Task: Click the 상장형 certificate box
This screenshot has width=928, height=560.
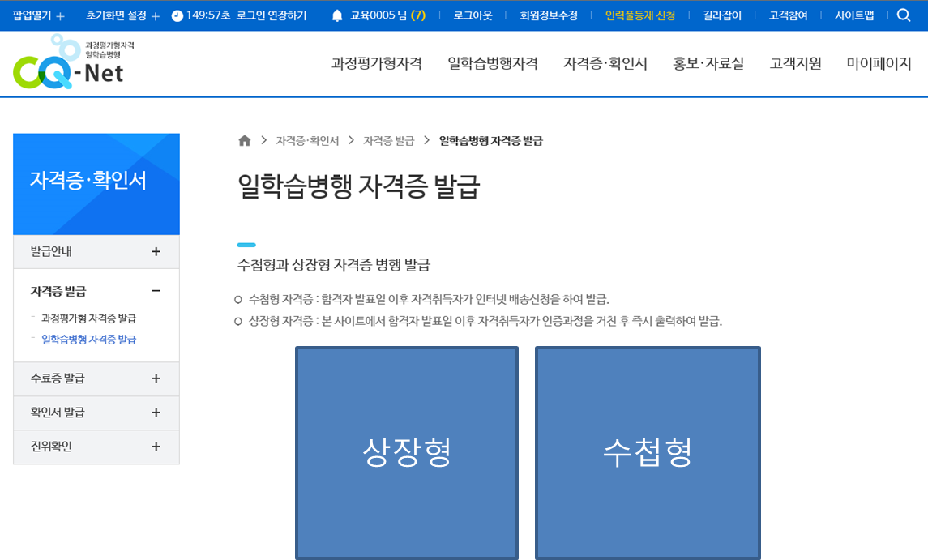Action: [x=407, y=453]
